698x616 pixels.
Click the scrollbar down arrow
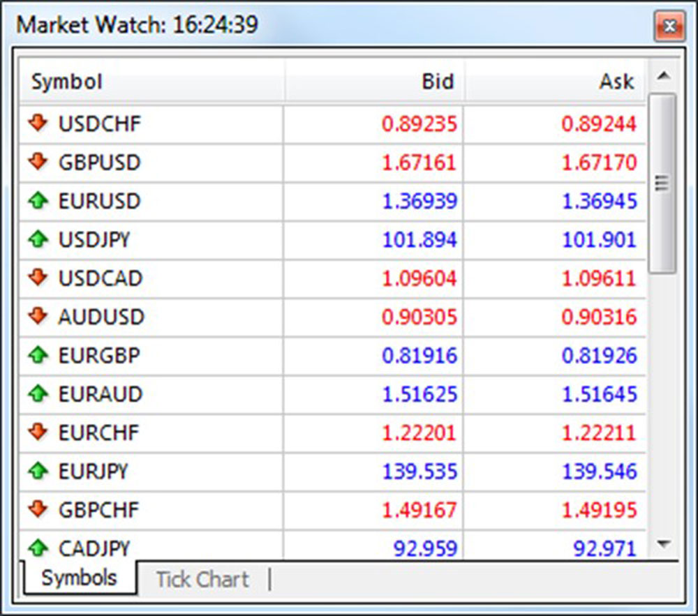[664, 544]
